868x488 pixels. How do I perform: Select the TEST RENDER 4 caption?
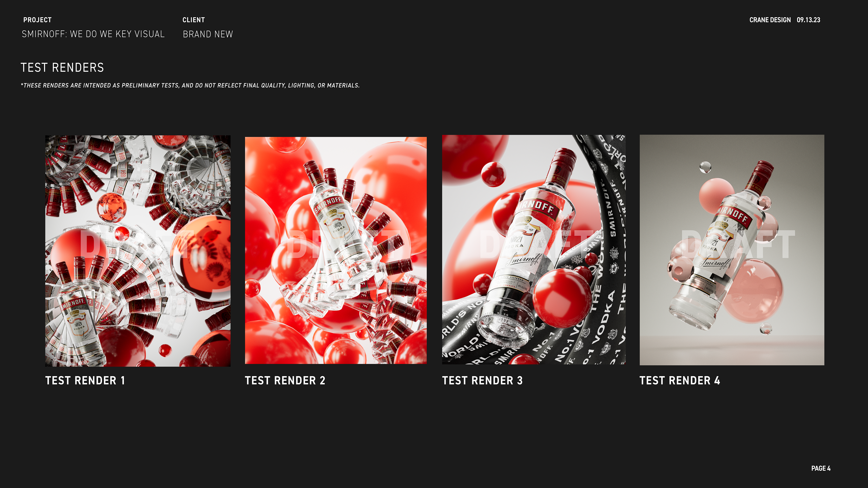point(680,380)
